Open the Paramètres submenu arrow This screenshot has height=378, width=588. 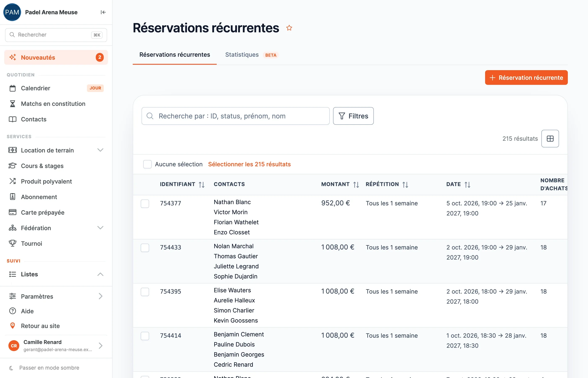coord(100,296)
